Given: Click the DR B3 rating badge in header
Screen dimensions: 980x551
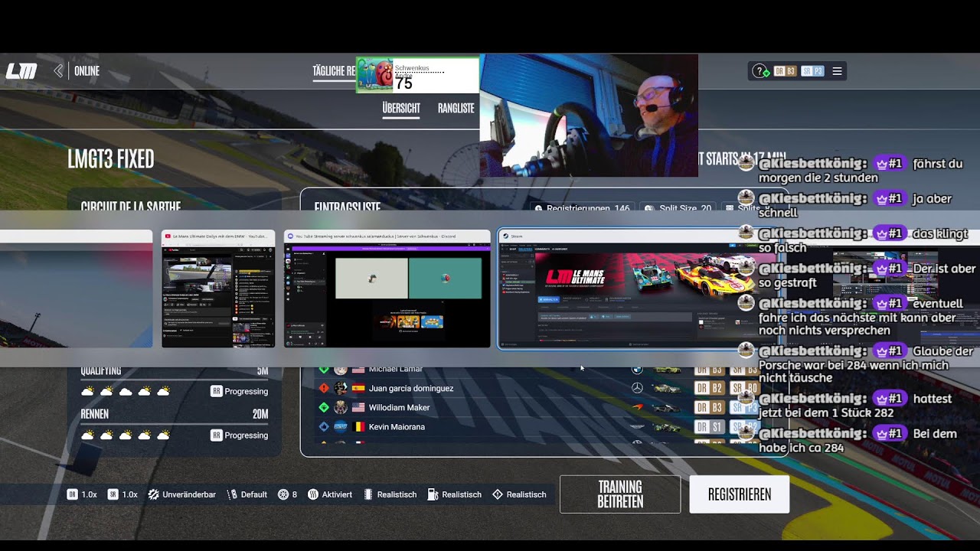Looking at the screenshot, I should tap(785, 71).
